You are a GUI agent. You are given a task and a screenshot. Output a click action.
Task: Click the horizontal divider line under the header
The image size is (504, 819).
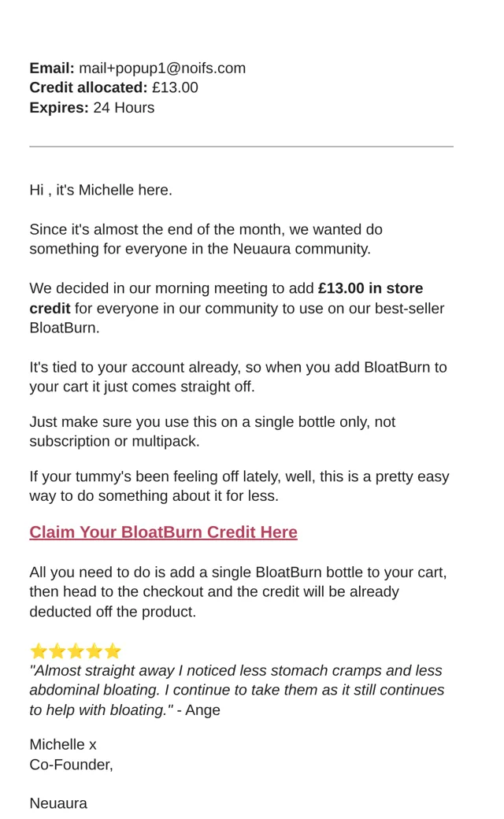(241, 146)
